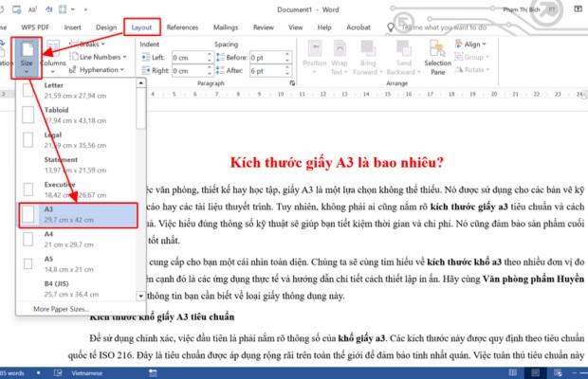Image resolution: width=588 pixels, height=379 pixels.
Task: Click the Print Layout view icon
Action: [535, 372]
